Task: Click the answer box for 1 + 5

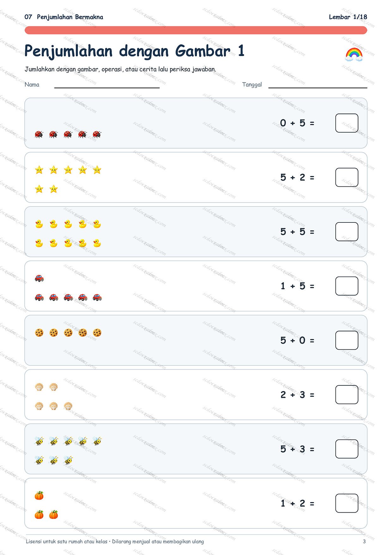Action: (x=347, y=286)
